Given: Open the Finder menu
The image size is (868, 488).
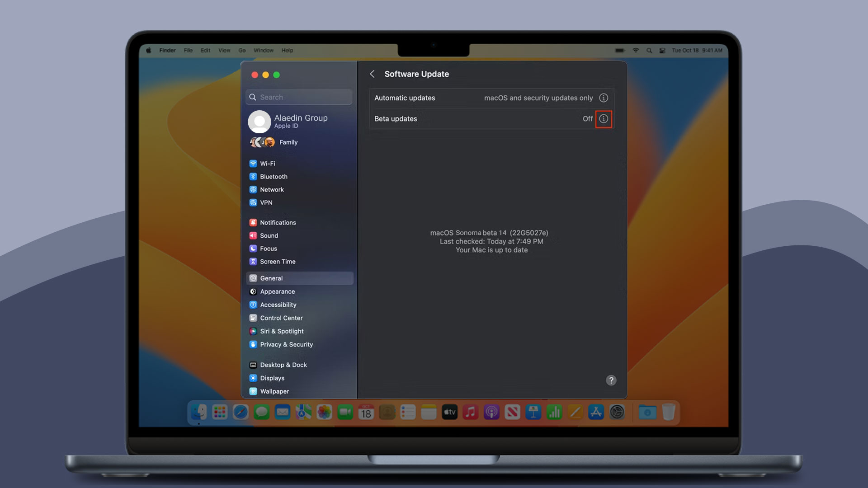Looking at the screenshot, I should click(167, 51).
